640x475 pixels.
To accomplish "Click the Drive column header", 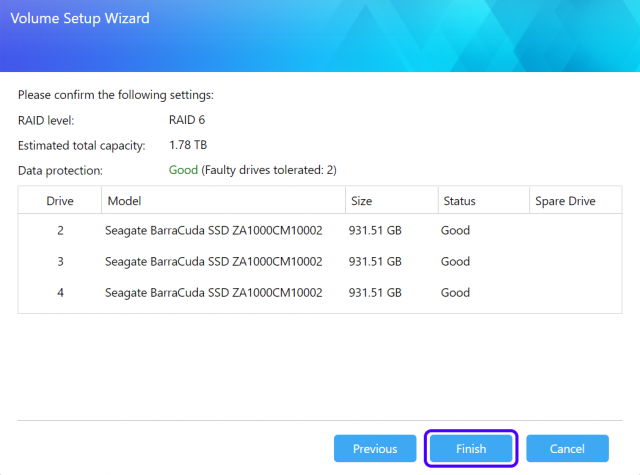I will [x=60, y=201].
